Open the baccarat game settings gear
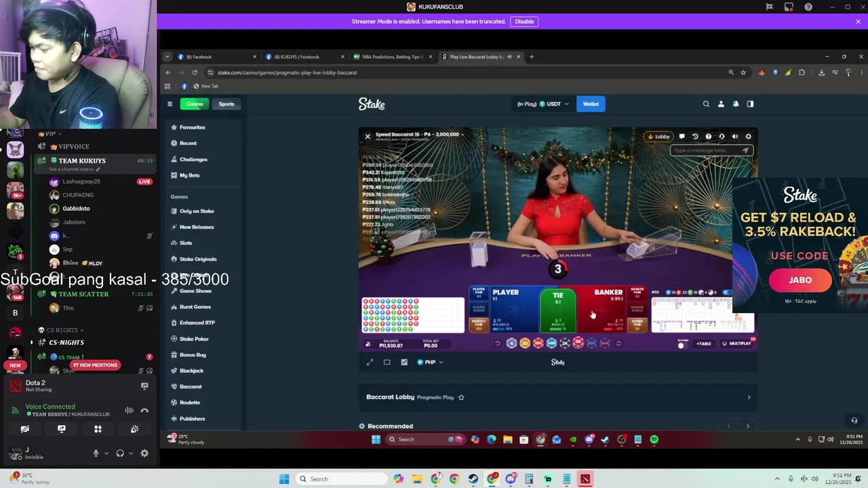This screenshot has width=868, height=488. coord(749,136)
